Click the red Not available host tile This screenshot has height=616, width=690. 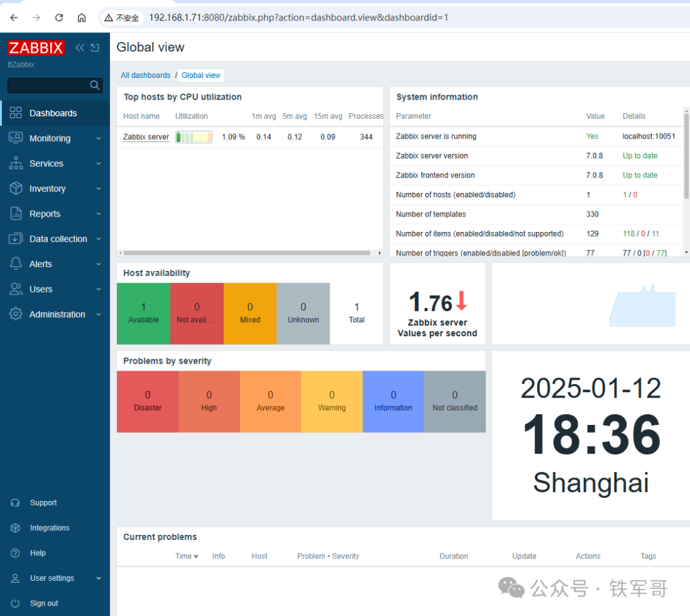pyautogui.click(x=197, y=313)
